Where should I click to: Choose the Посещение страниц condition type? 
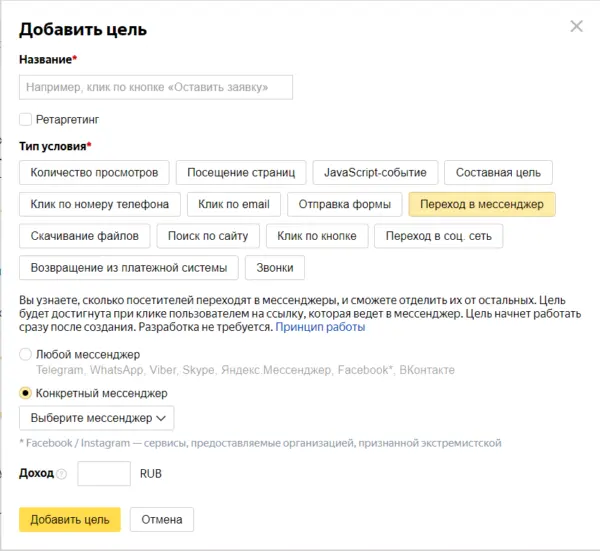pyautogui.click(x=242, y=173)
